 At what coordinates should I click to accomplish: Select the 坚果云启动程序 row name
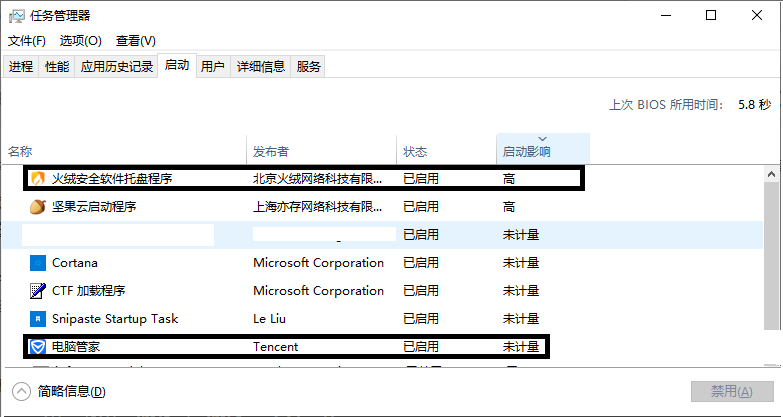tap(94, 207)
